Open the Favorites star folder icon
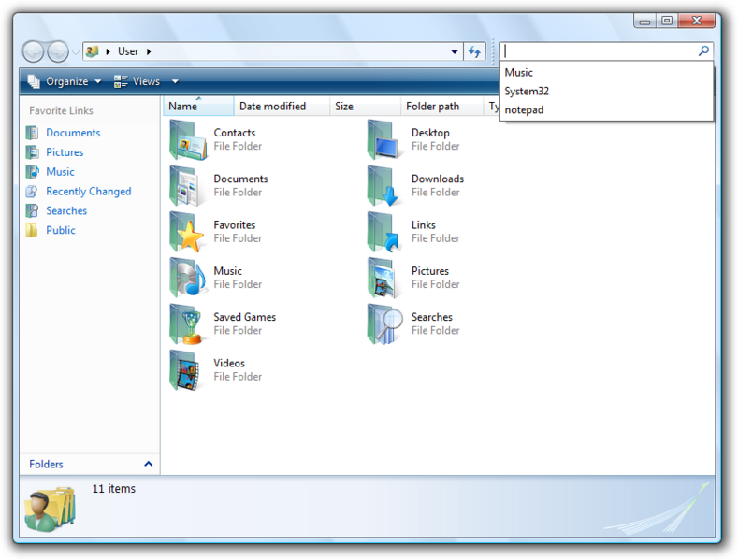The width and height of the screenshot is (738, 560). coord(189,232)
